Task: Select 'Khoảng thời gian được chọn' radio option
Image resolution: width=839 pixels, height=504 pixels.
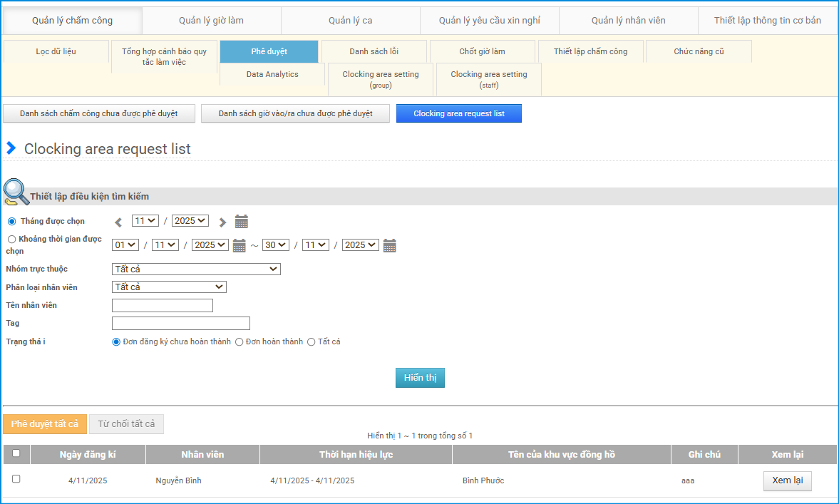Action: (x=11, y=240)
